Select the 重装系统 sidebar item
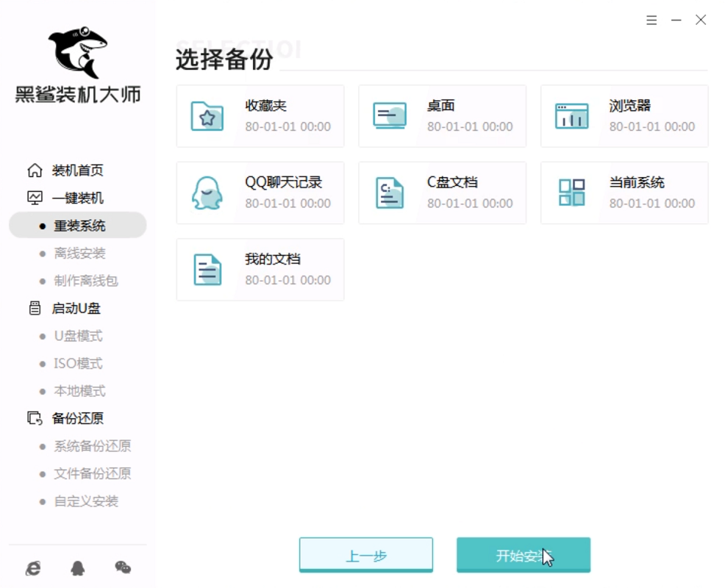The height and width of the screenshot is (588, 725). 78,225
